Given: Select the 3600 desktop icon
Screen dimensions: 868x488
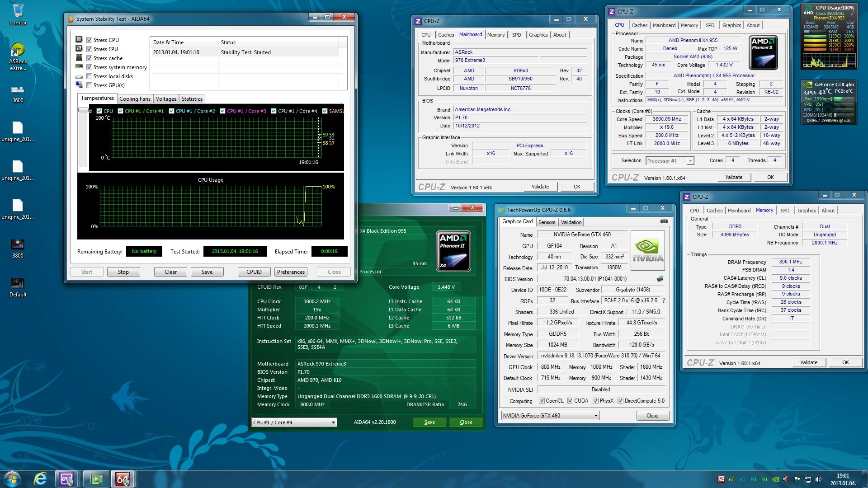Looking at the screenshot, I should [18, 94].
